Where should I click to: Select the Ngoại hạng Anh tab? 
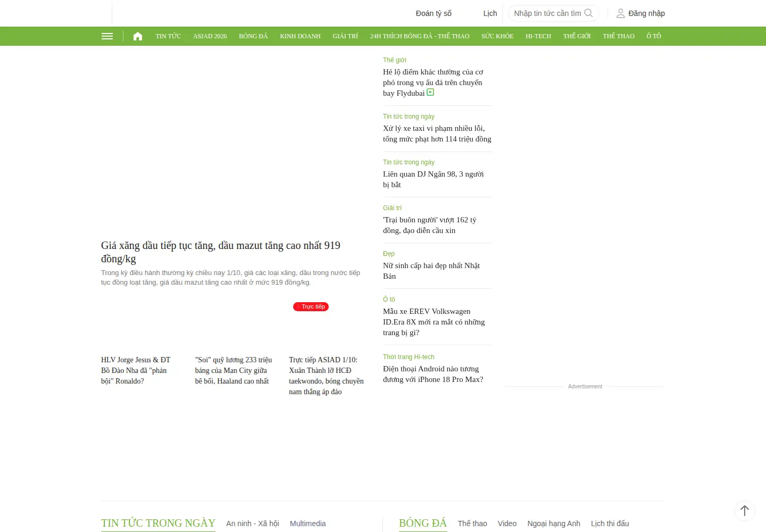click(554, 523)
